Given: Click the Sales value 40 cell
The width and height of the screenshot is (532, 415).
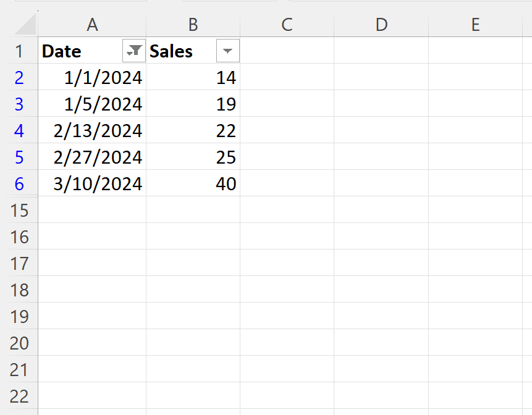Looking at the screenshot, I should tap(193, 183).
